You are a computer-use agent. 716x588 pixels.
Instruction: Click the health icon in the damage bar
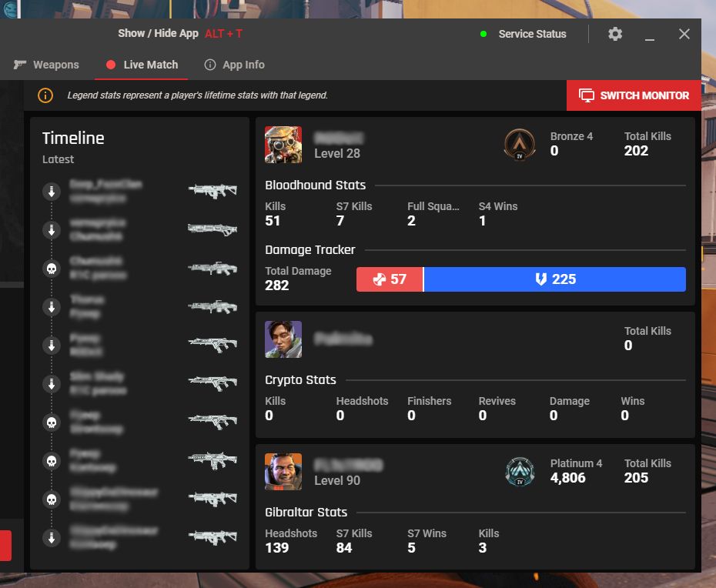(x=380, y=279)
